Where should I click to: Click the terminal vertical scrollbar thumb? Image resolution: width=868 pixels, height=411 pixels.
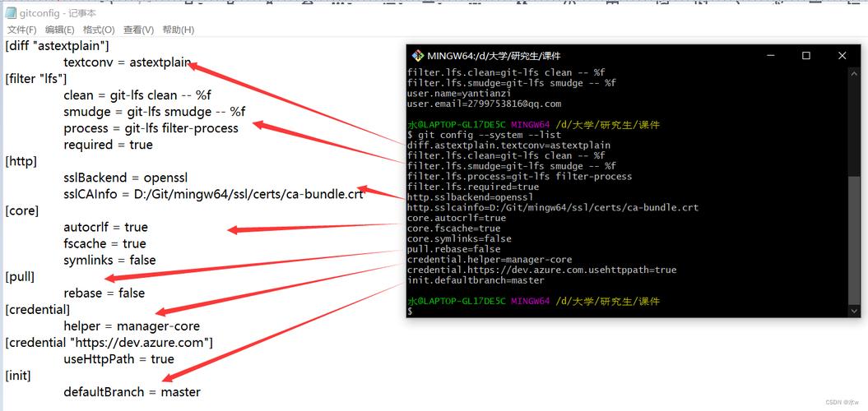coord(855,240)
